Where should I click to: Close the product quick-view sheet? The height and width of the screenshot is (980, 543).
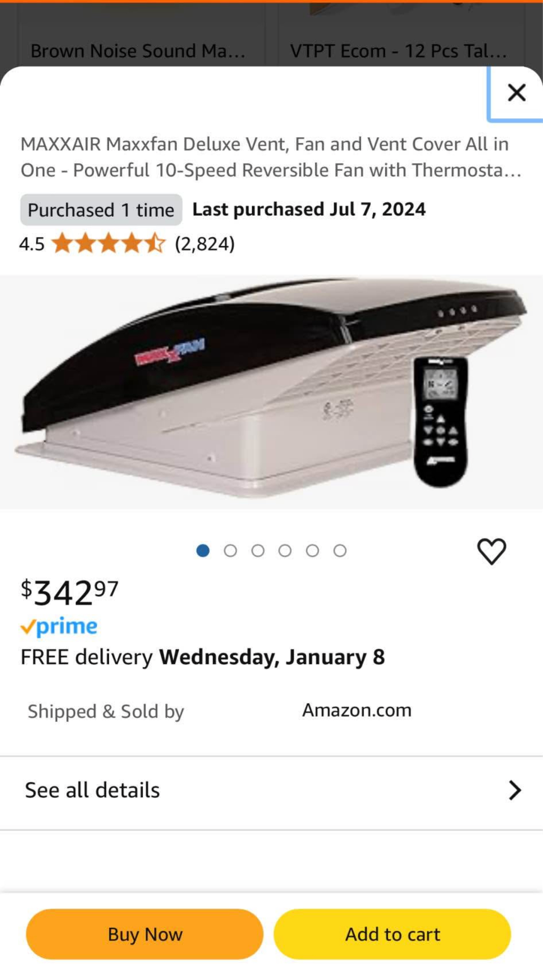point(516,93)
